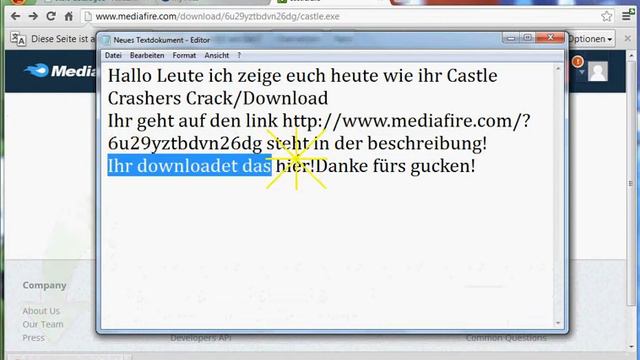Screen dimensions: 640x360
Task: Reload the page with the refresh icon
Action: point(51,16)
